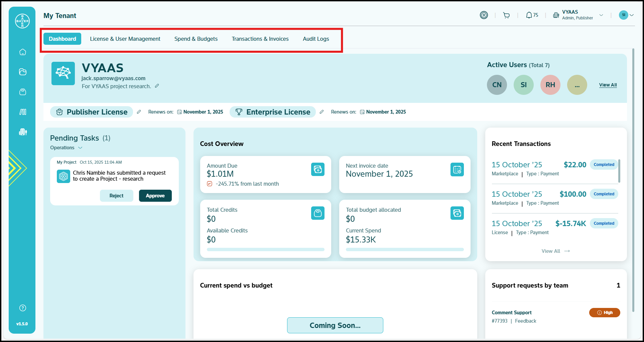Image resolution: width=644 pixels, height=342 pixels.
Task: Edit tenant description pencil icon
Action: pos(157,86)
